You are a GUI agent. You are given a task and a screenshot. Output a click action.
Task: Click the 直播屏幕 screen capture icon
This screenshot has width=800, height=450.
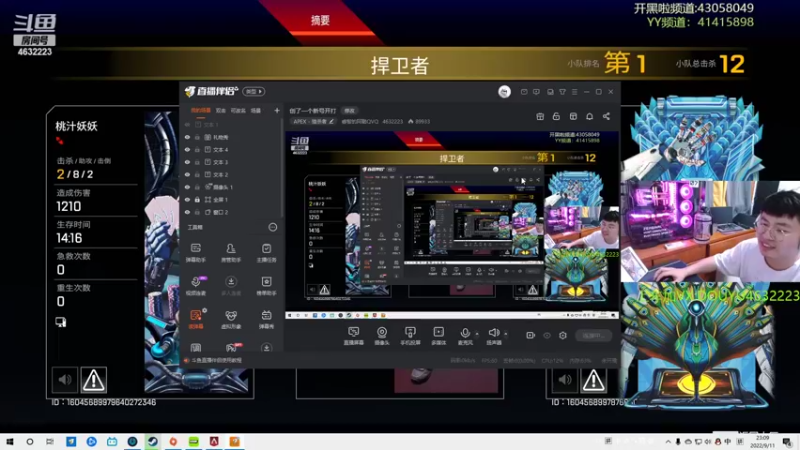coord(353,336)
